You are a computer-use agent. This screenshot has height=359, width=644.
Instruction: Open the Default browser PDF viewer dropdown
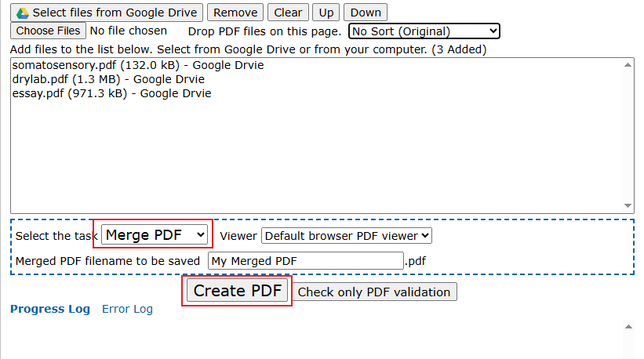(346, 236)
